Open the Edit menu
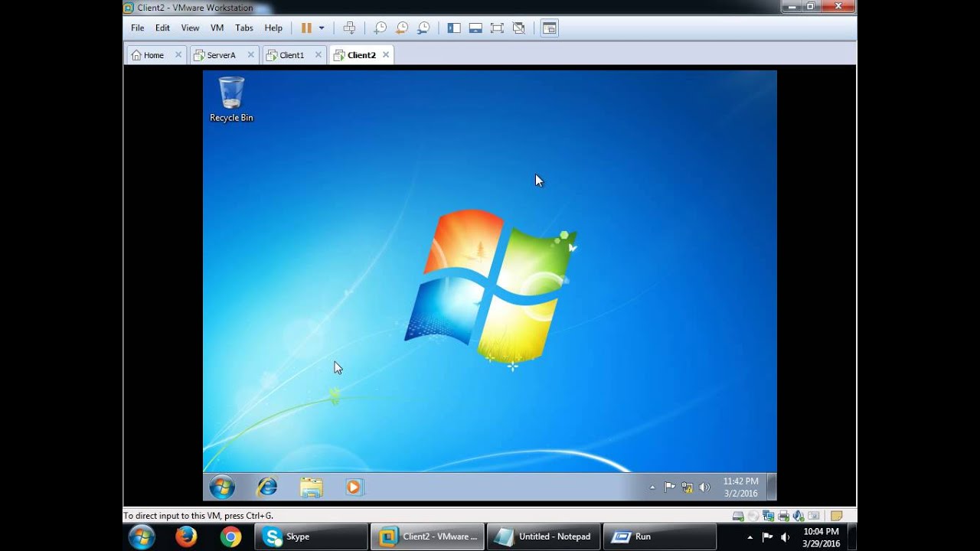 pos(162,28)
